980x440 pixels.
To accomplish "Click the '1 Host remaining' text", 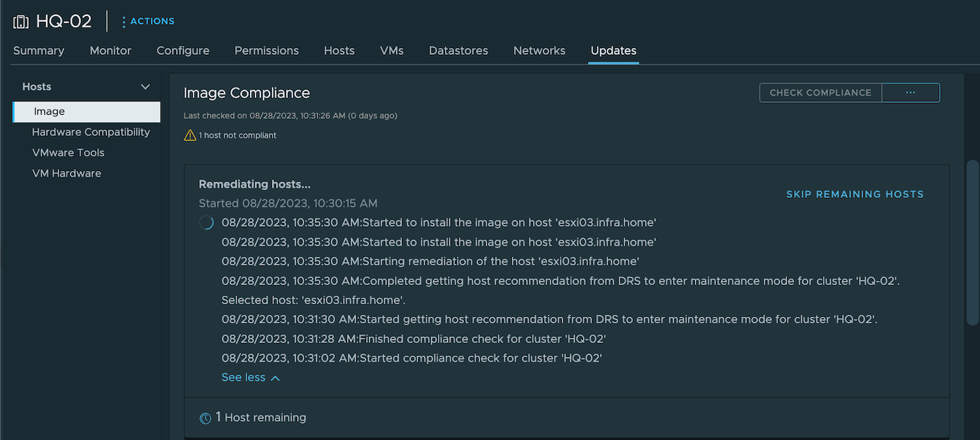I will pos(260,417).
